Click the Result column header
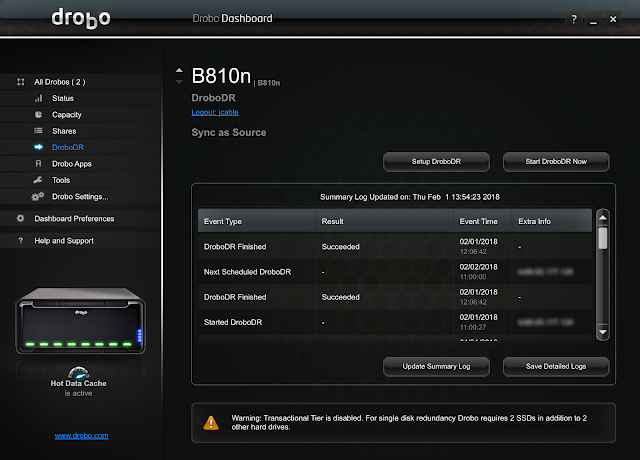Viewport: 640px width, 460px height. (x=384, y=221)
